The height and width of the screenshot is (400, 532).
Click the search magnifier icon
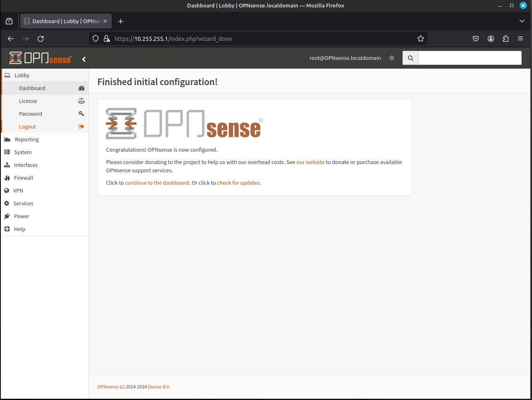pos(410,58)
